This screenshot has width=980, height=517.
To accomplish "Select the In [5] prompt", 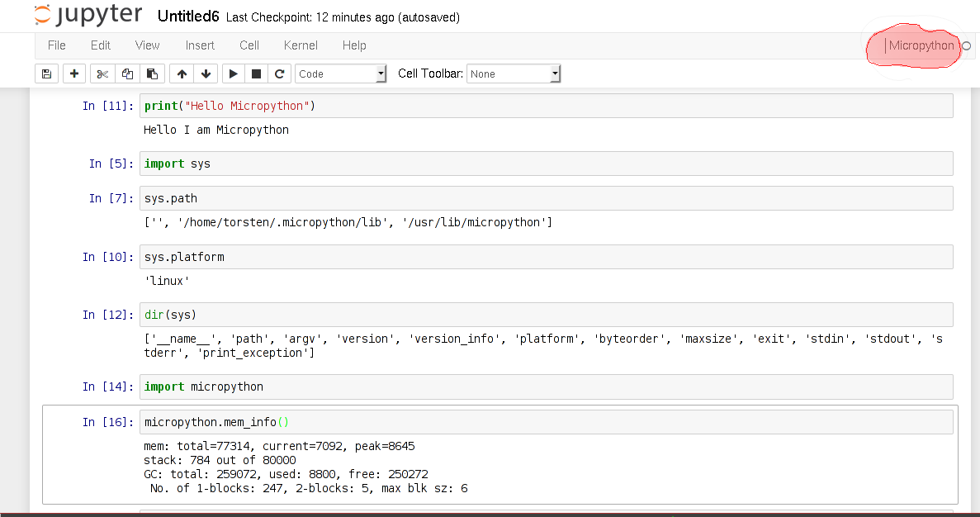I will pyautogui.click(x=111, y=164).
